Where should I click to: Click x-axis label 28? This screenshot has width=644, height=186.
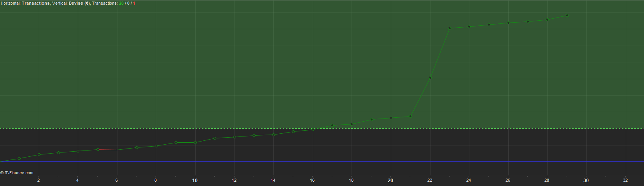coord(547,180)
